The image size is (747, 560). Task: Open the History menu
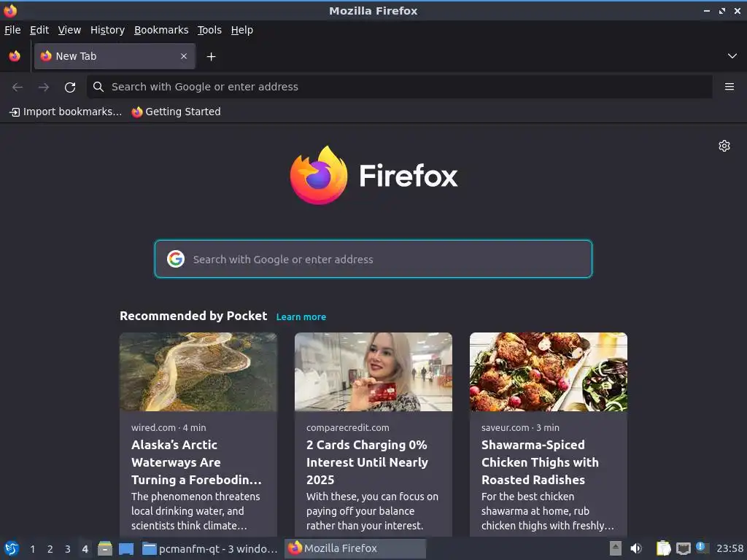[108, 30]
